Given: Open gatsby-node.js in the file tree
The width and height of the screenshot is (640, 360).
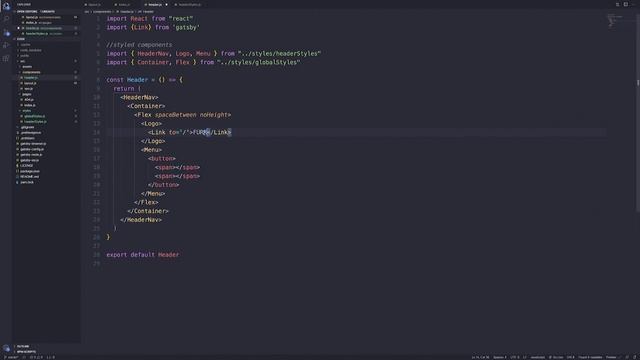Looking at the screenshot, I should pos(31,155).
